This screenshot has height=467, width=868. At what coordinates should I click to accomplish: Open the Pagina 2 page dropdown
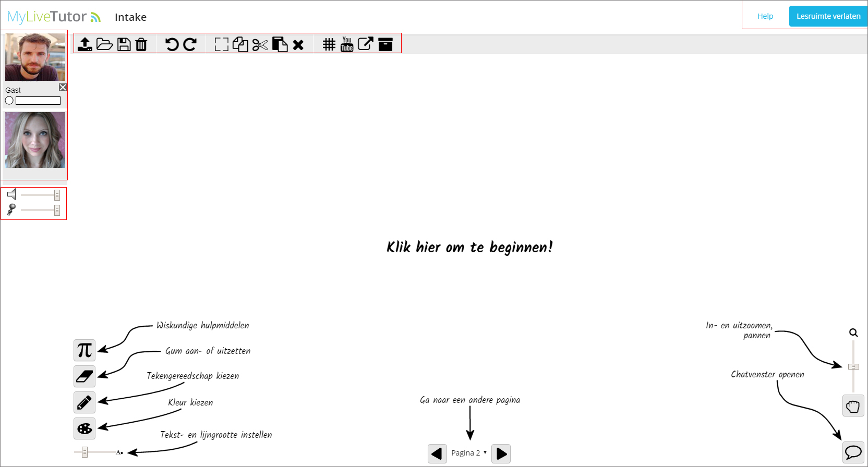pyautogui.click(x=469, y=453)
